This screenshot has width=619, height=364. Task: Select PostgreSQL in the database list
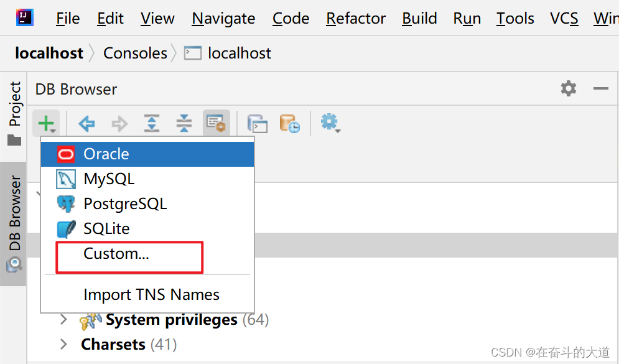click(x=124, y=203)
